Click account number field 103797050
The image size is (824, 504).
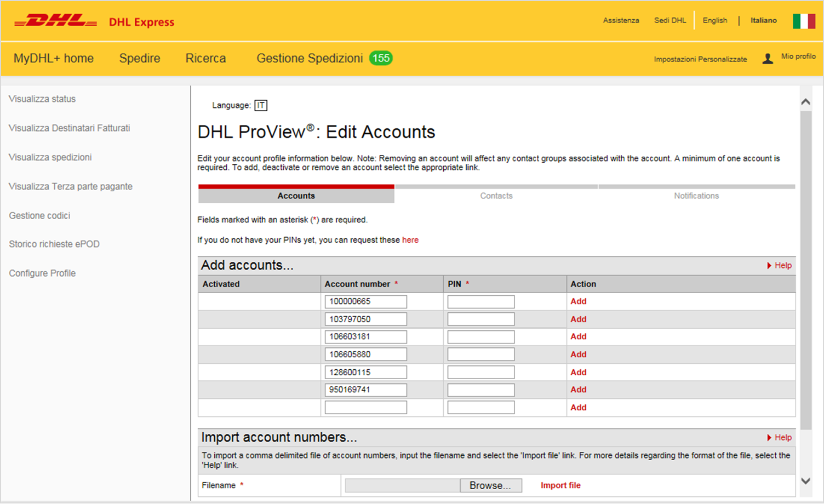coord(366,319)
